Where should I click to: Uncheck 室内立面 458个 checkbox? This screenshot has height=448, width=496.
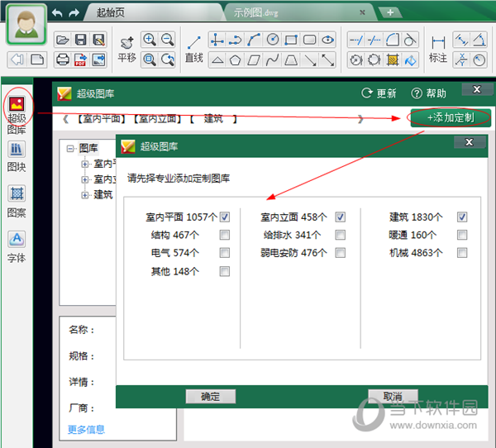(341, 217)
